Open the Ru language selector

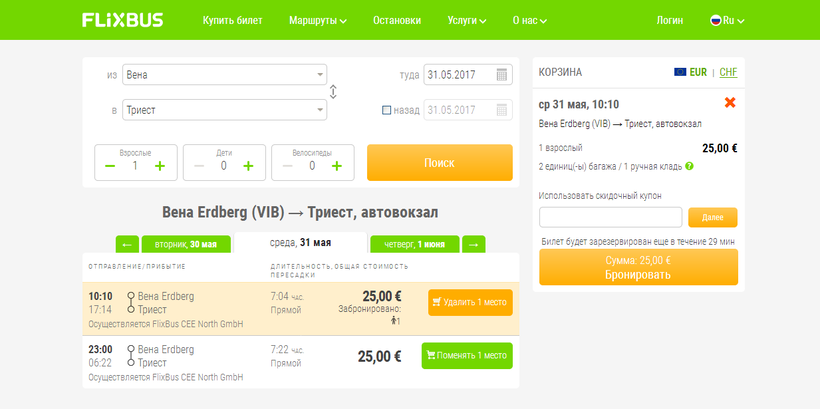click(727, 20)
